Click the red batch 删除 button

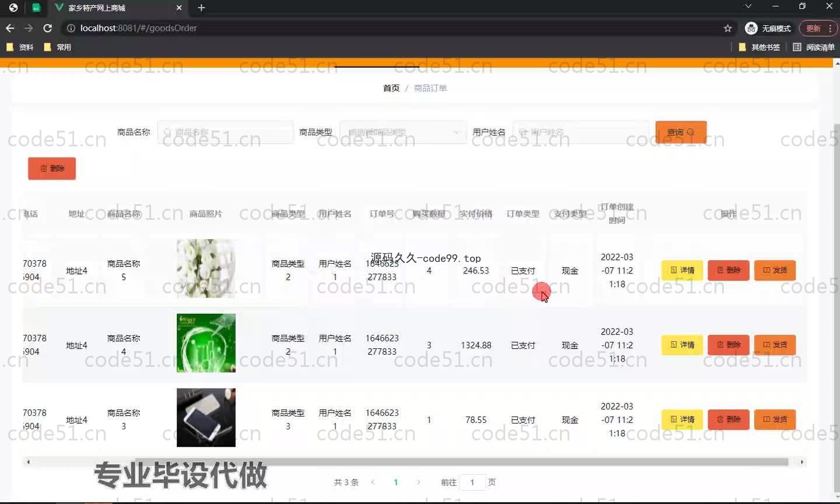click(x=52, y=169)
